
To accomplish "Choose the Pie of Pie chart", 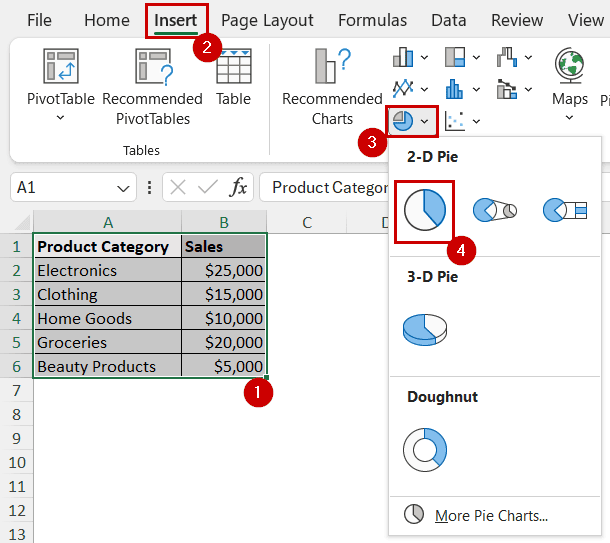I will coord(495,210).
